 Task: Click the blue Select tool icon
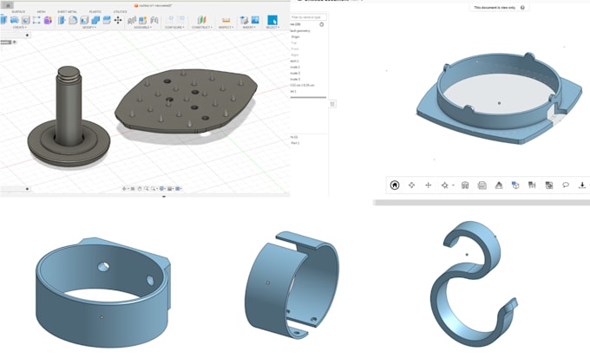pyautogui.click(x=272, y=20)
